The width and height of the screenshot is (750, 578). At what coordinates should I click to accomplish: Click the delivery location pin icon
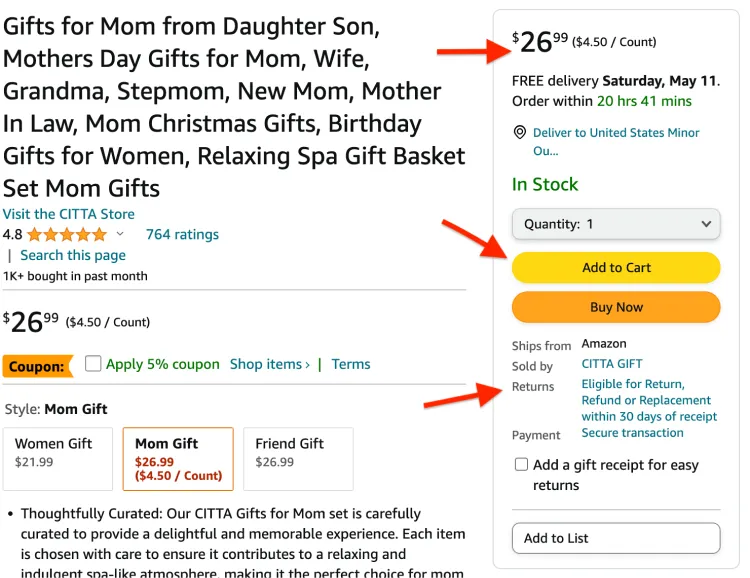[x=519, y=133]
